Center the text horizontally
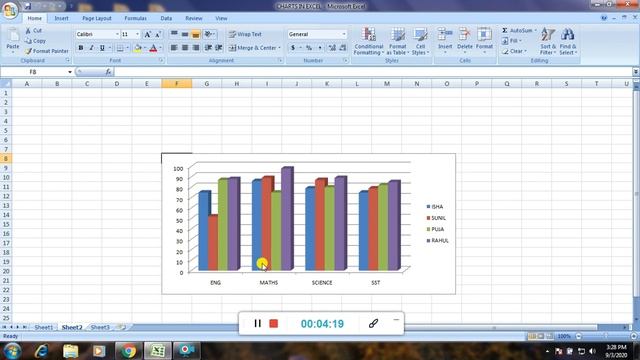Screen dimensions: 640x360 (x=185, y=48)
